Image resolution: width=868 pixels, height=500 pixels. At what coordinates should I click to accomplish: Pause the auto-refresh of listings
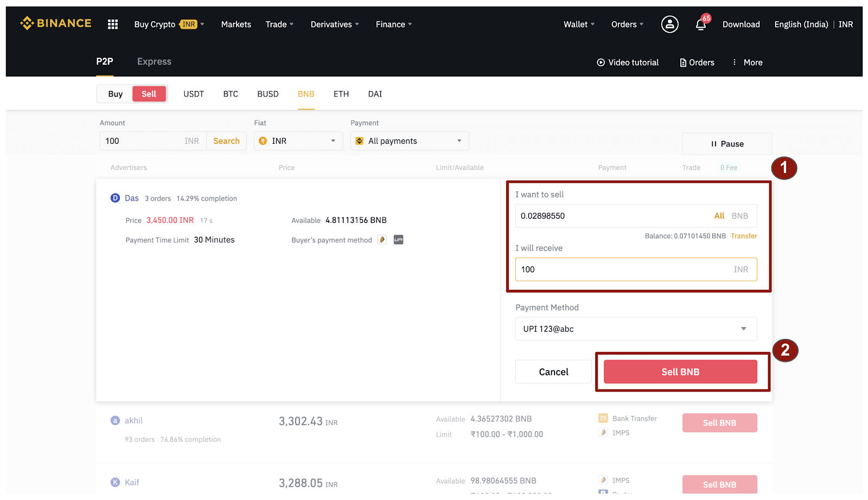[x=727, y=144]
